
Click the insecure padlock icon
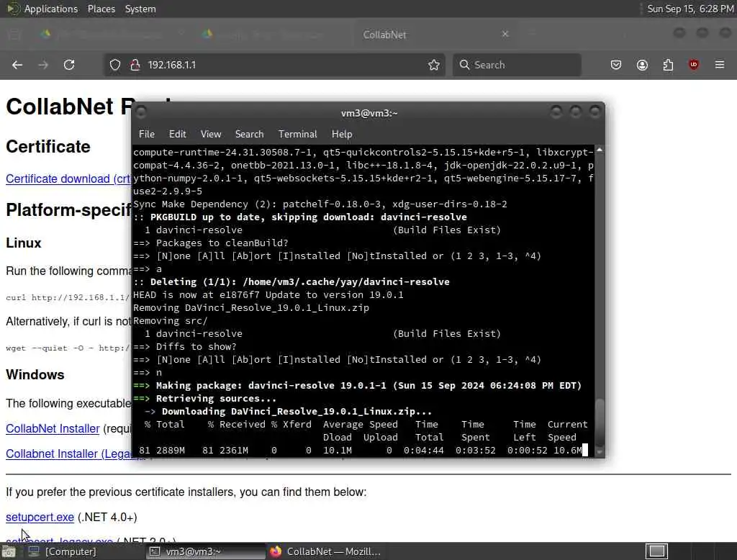point(135,65)
